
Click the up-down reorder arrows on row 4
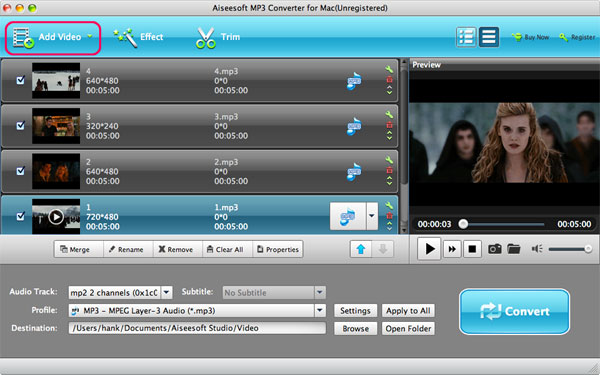click(389, 90)
